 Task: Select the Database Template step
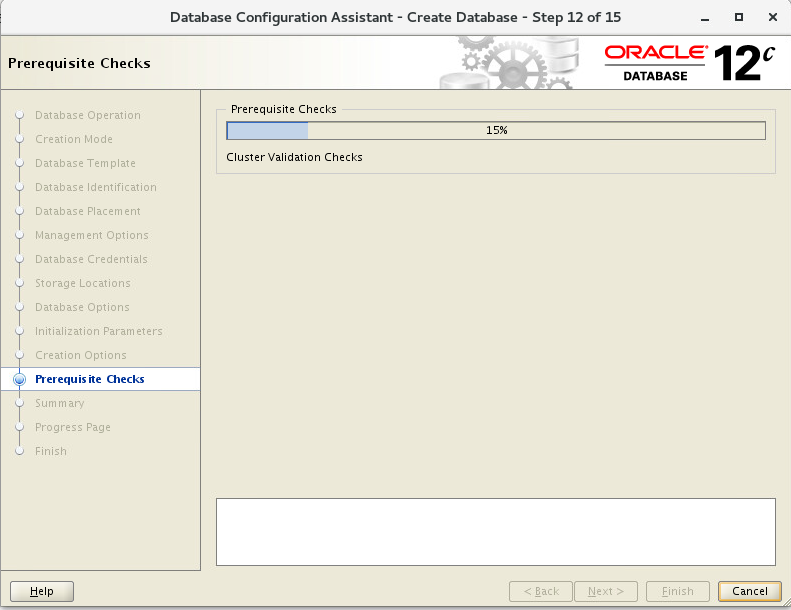click(85, 163)
